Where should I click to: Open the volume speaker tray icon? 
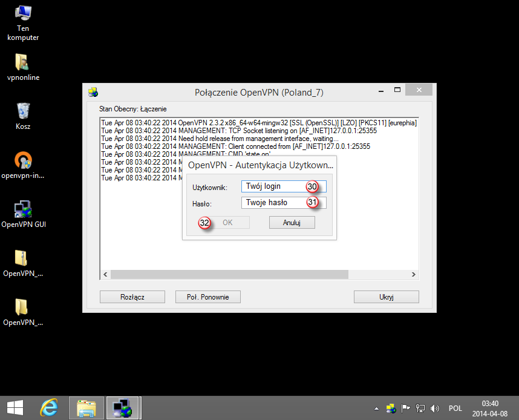(434, 409)
